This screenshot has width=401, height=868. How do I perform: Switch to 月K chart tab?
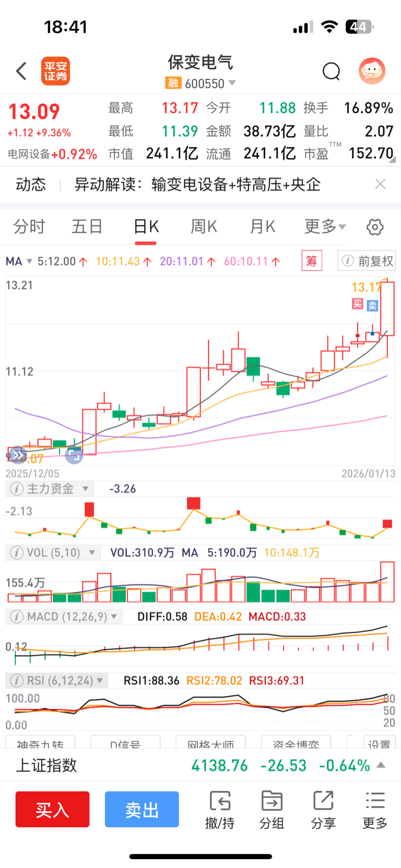click(262, 227)
